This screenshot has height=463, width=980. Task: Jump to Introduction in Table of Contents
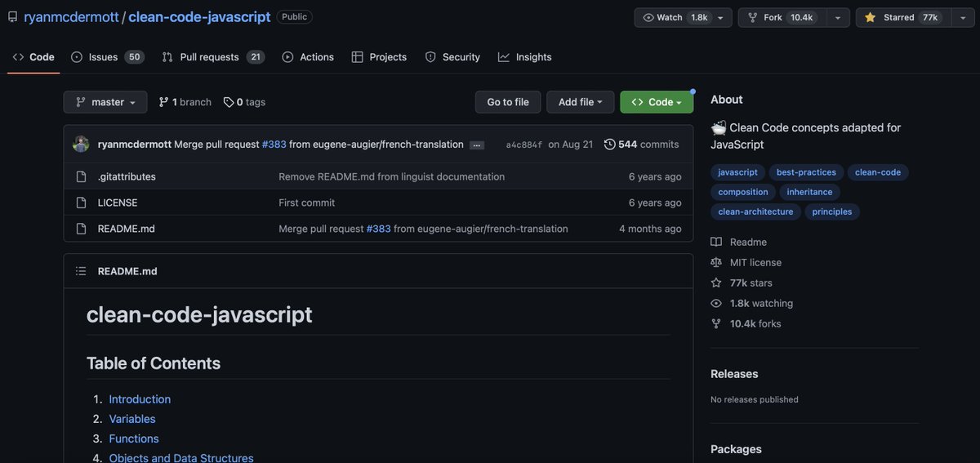pos(140,399)
